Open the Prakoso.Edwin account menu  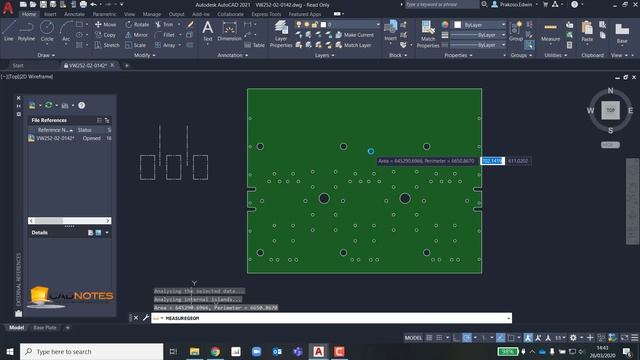point(514,4)
